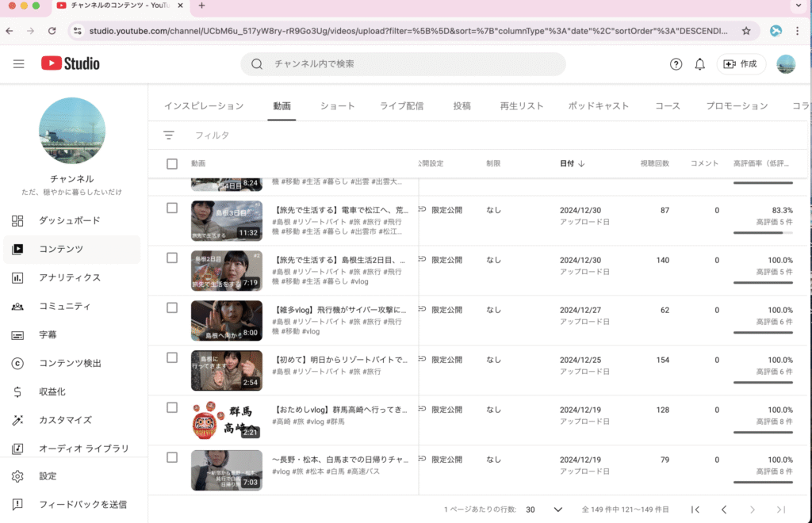Screen dimensions: 812x523
Task: Open the notifications bell
Action: 699,64
